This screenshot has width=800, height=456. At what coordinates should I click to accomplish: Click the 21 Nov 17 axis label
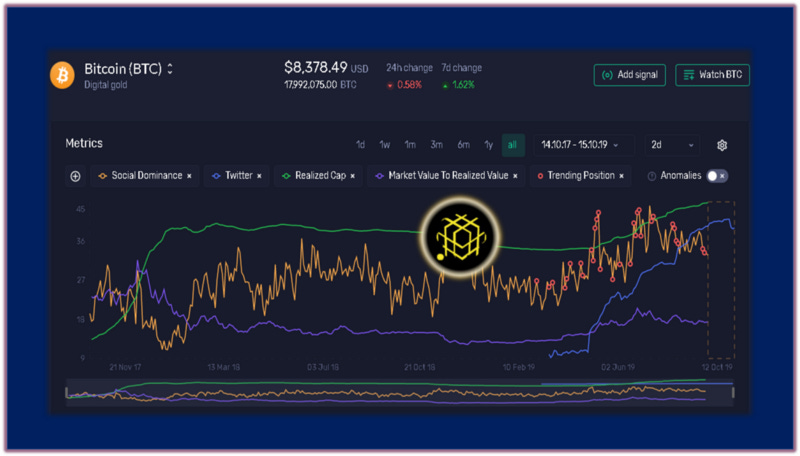click(x=125, y=367)
